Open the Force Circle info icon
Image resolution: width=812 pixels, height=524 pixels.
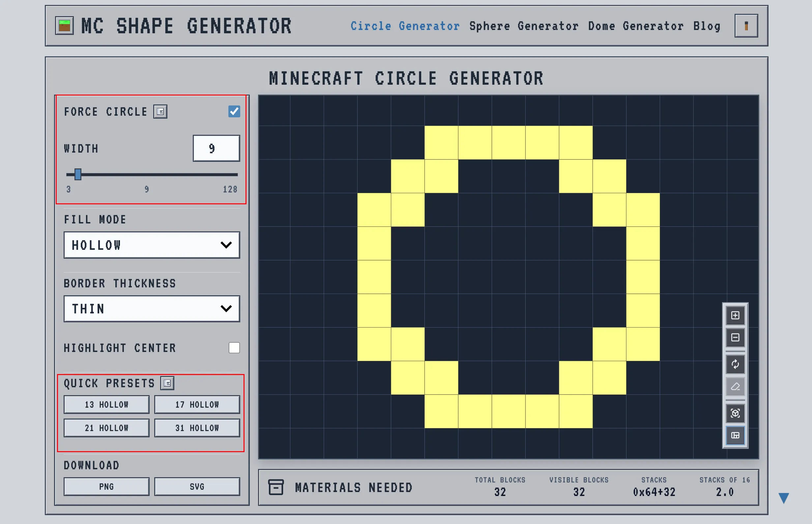point(160,112)
